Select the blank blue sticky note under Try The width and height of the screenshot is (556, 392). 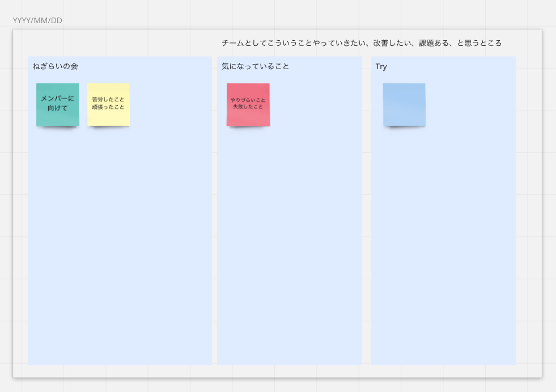point(404,105)
